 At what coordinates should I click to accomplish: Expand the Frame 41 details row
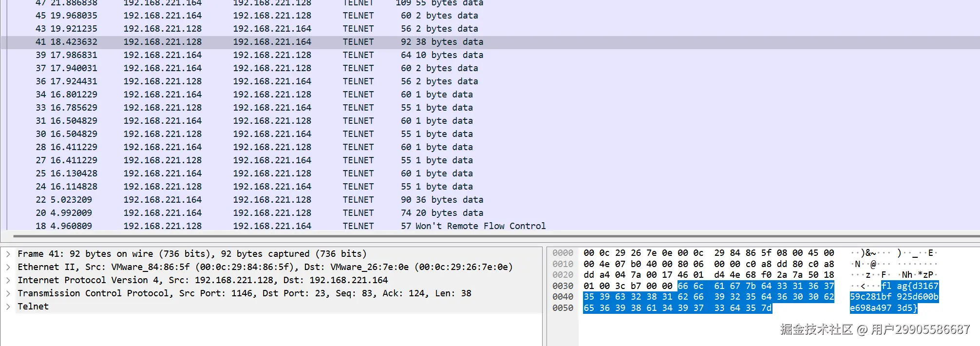coord(8,254)
